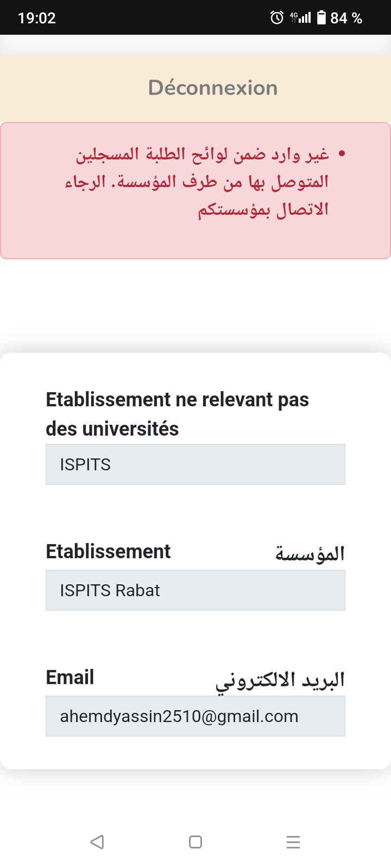Viewport: 391px width, 868px height.
Task: Tap the cellular signal strength bars
Action: tap(305, 18)
